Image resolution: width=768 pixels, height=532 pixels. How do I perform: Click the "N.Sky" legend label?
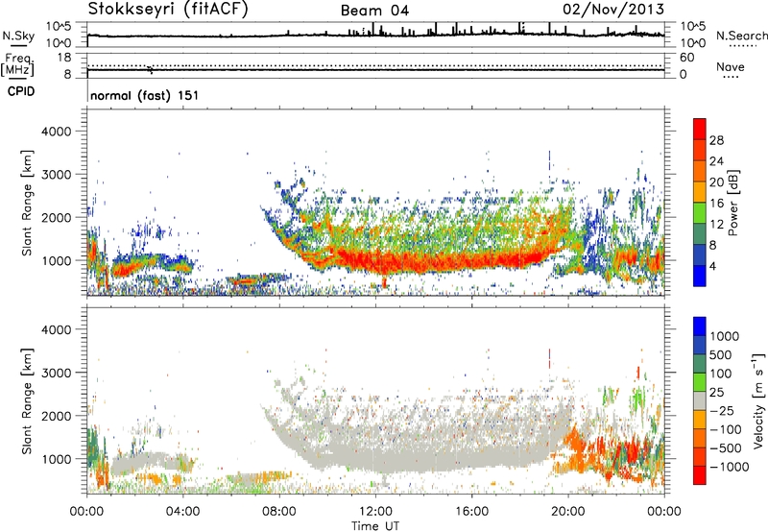(x=18, y=36)
